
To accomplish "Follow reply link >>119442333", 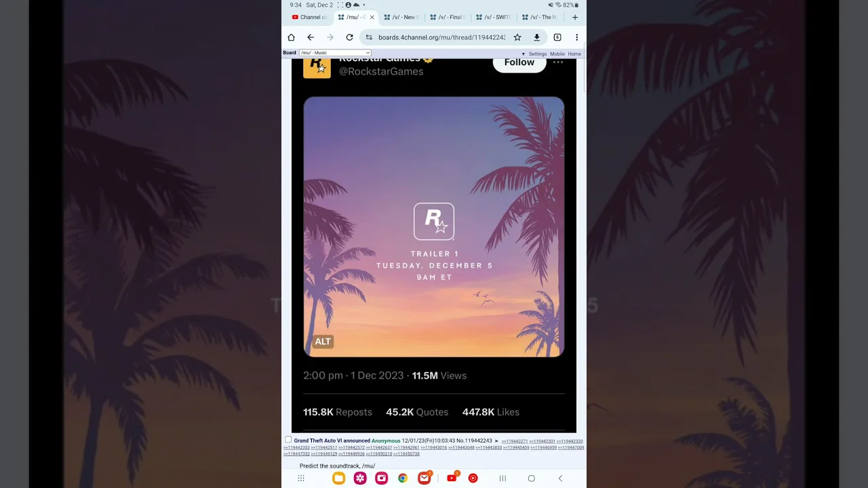I will (x=296, y=447).
